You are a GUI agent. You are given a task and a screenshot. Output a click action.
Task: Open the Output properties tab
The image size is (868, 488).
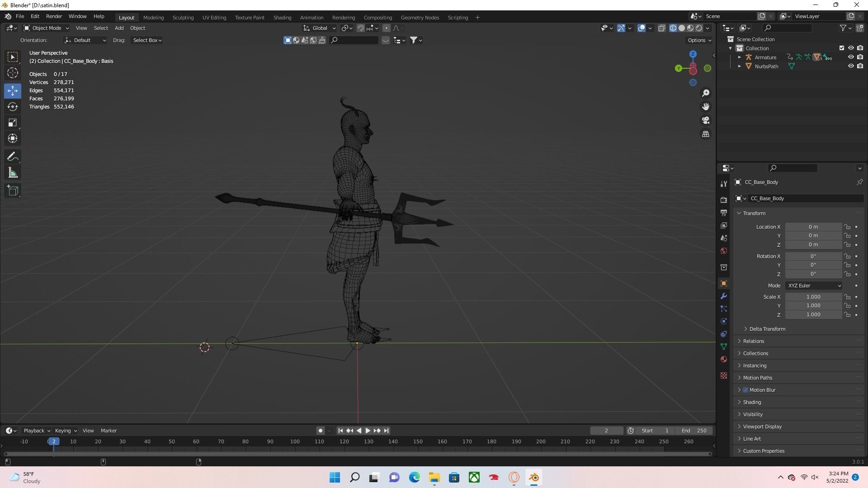(x=724, y=212)
